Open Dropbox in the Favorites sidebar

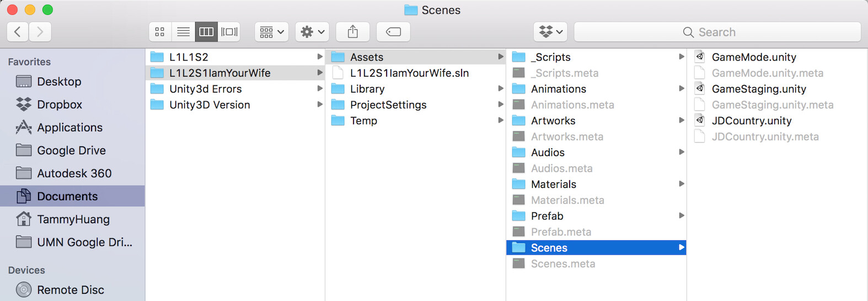(59, 105)
